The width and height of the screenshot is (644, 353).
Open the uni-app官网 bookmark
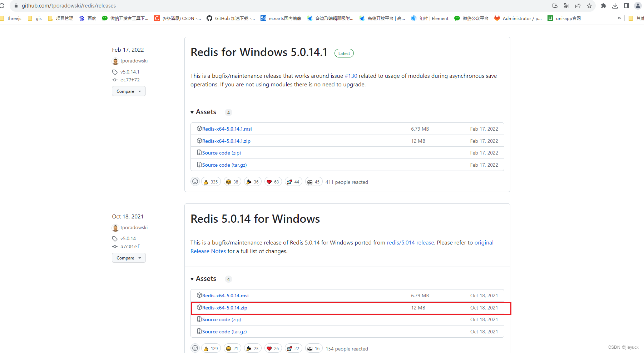tap(564, 18)
